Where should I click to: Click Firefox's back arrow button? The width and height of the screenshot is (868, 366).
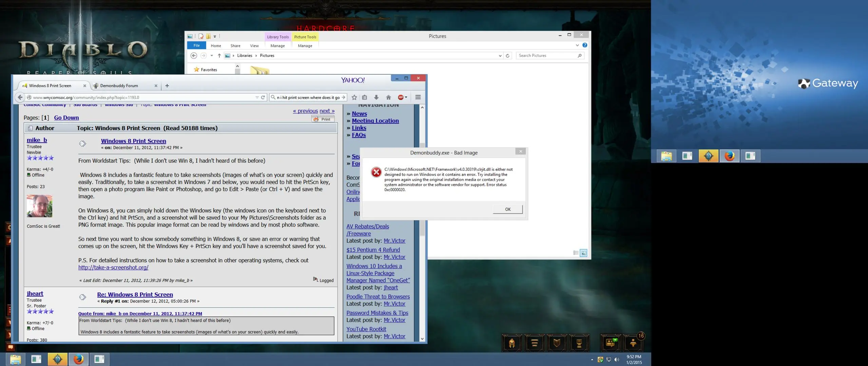(20, 97)
